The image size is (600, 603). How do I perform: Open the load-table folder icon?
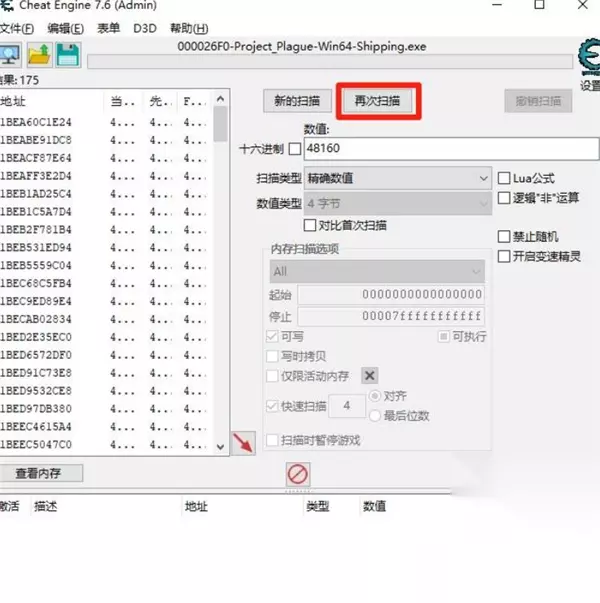(40, 55)
